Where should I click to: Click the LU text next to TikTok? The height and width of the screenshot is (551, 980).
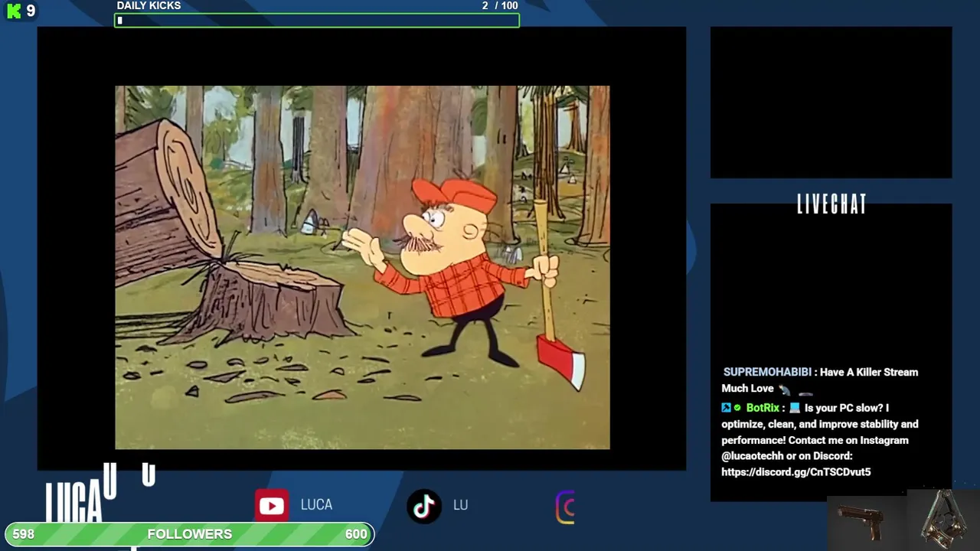click(460, 505)
